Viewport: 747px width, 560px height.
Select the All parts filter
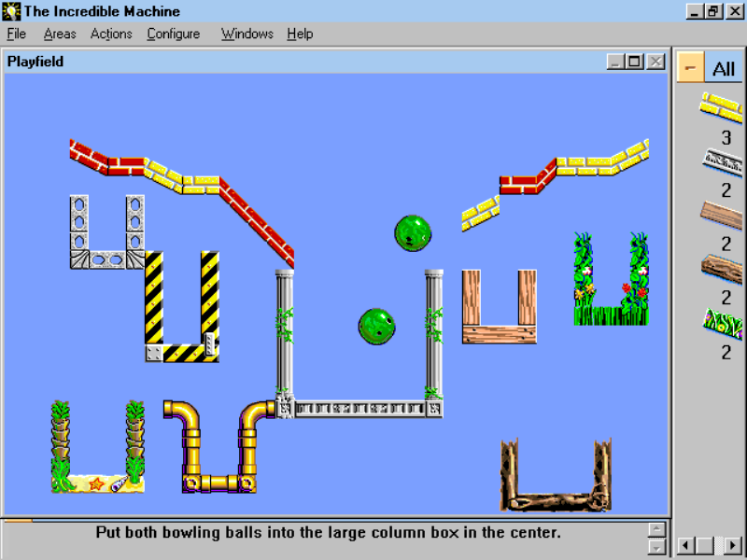click(x=724, y=68)
